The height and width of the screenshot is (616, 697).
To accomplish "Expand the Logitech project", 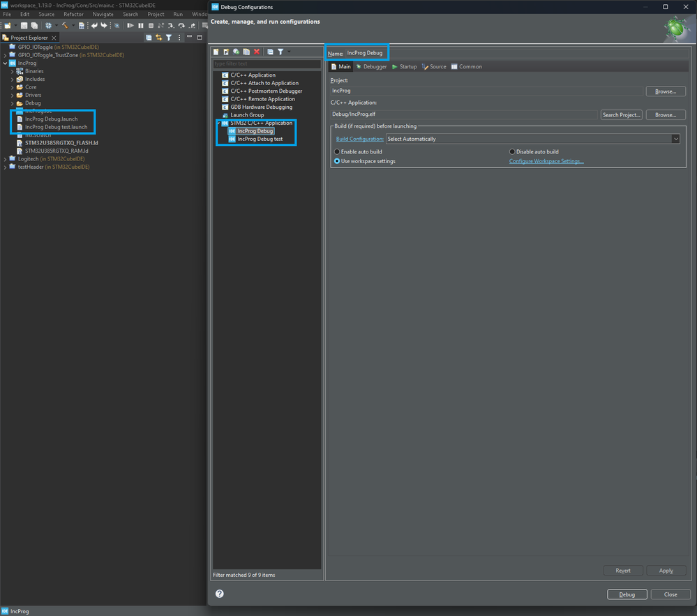I will [x=5, y=158].
